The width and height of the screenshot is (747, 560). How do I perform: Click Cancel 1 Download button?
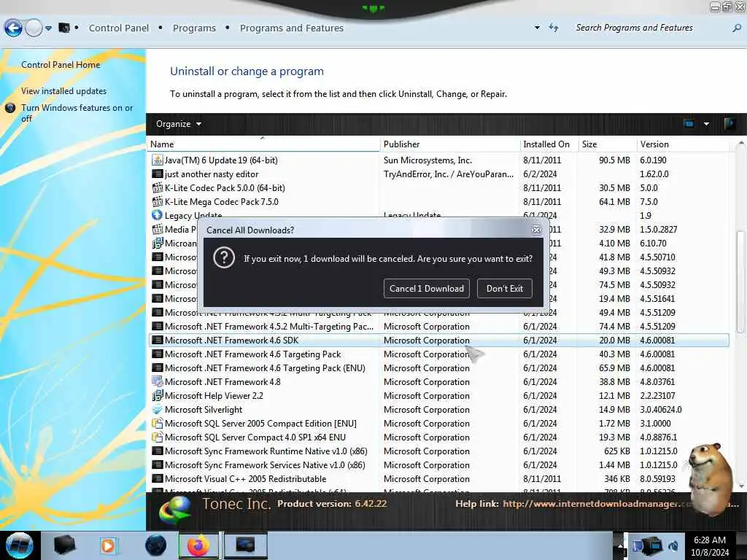[426, 289]
